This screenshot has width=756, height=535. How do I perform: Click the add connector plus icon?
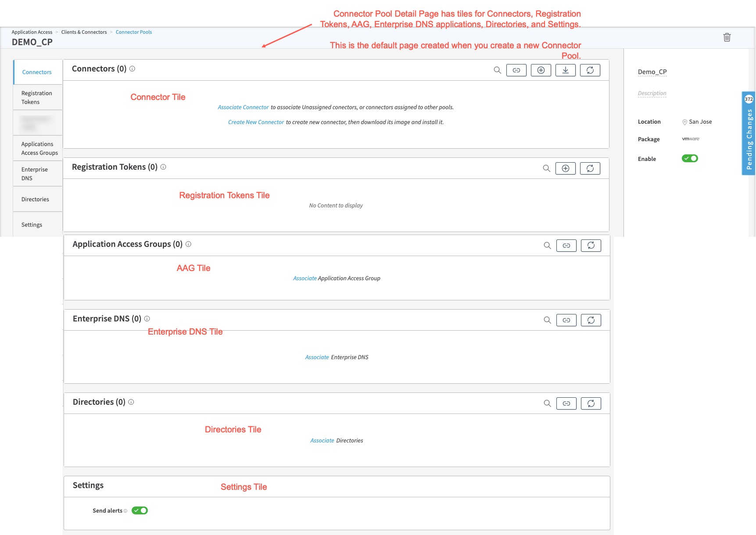pyautogui.click(x=541, y=70)
